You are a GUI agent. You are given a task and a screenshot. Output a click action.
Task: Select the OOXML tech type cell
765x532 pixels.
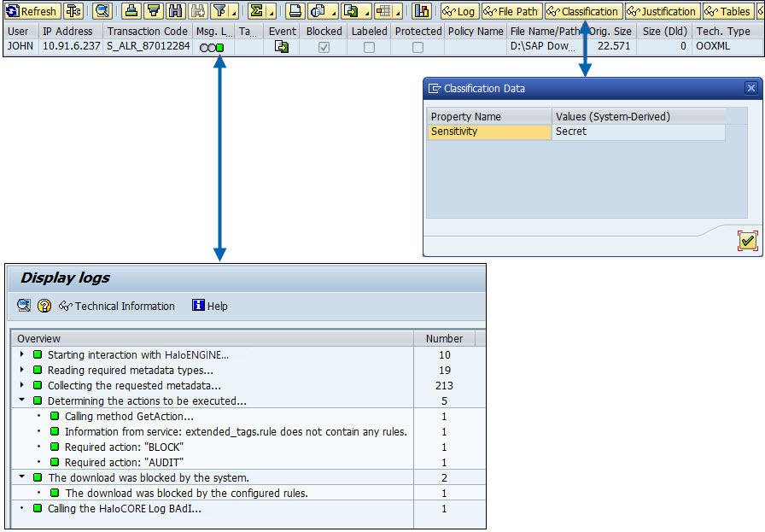pyautogui.click(x=727, y=46)
